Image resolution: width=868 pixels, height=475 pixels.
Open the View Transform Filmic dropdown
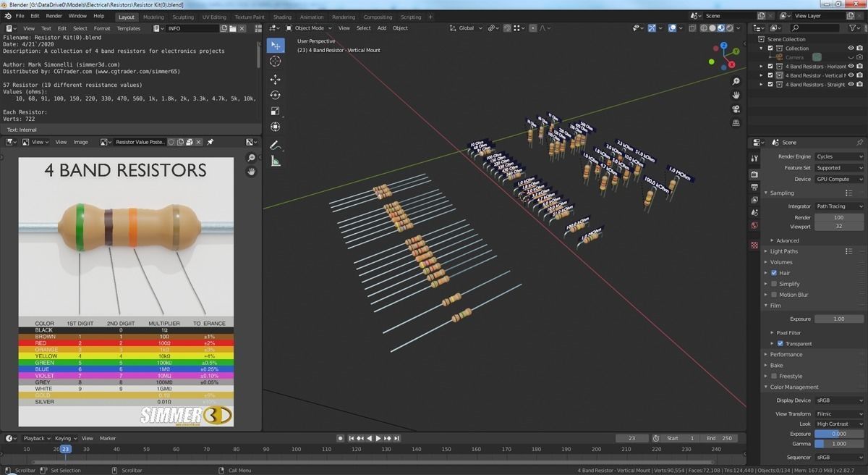click(839, 413)
